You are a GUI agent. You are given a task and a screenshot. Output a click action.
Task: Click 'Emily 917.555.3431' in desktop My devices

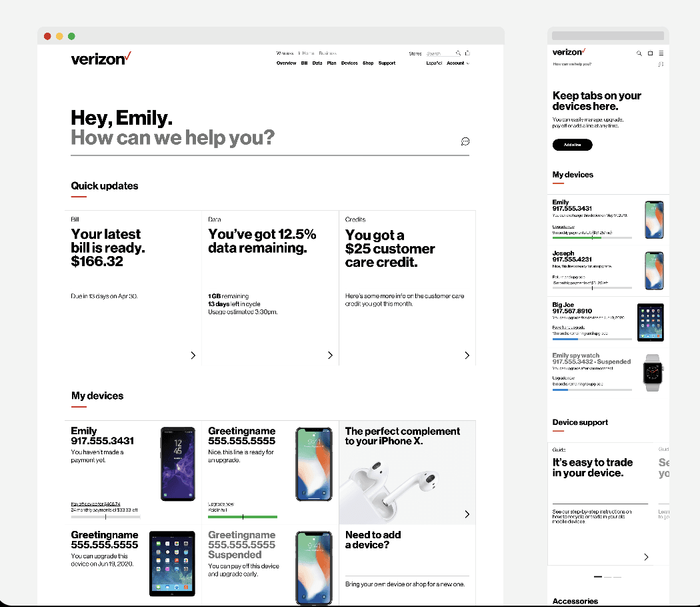pos(102,436)
